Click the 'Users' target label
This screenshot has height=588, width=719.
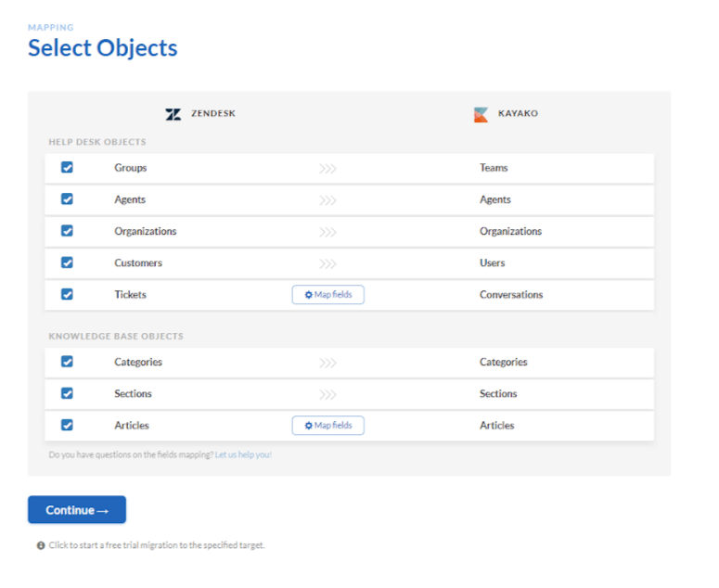tap(492, 263)
